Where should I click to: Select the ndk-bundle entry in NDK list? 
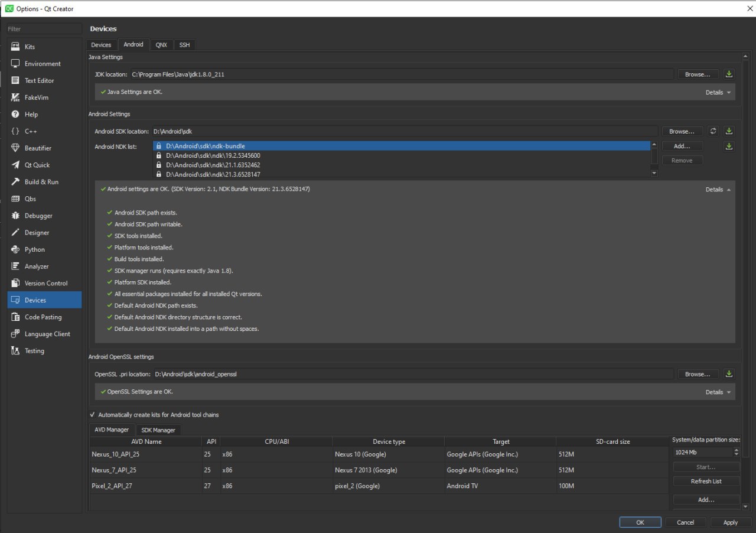pyautogui.click(x=402, y=146)
